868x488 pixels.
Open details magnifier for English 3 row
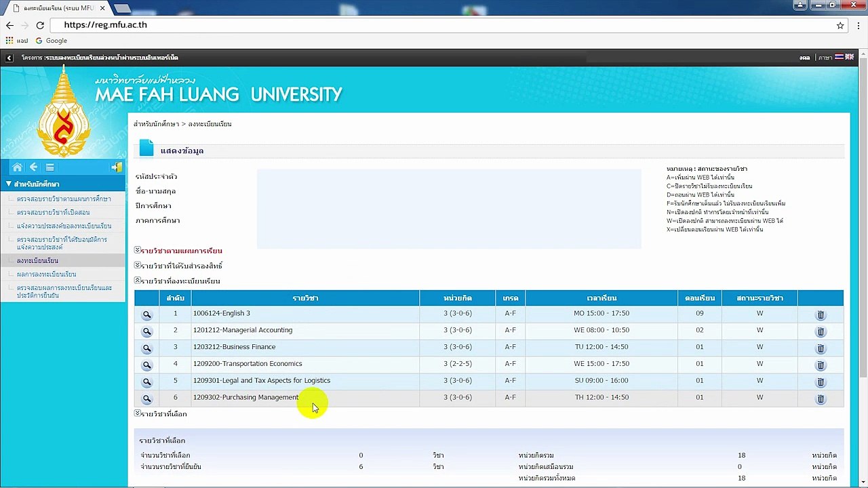[146, 314]
